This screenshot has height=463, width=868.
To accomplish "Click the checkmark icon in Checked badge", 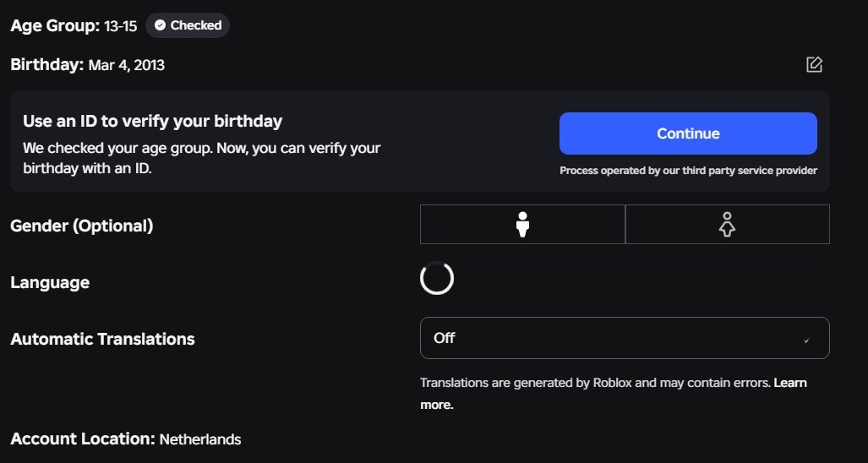I will tap(160, 25).
